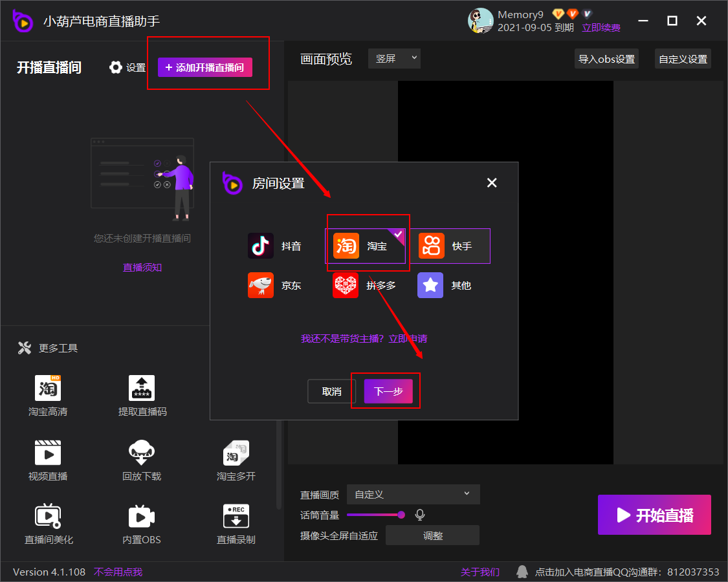
Task: Open the 淘宝高清 tool
Action: click(48, 396)
